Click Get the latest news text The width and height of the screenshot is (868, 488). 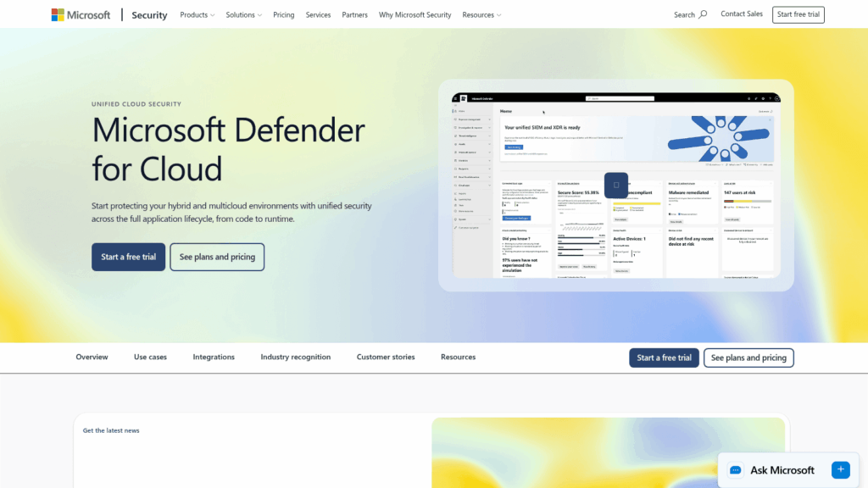coord(111,430)
